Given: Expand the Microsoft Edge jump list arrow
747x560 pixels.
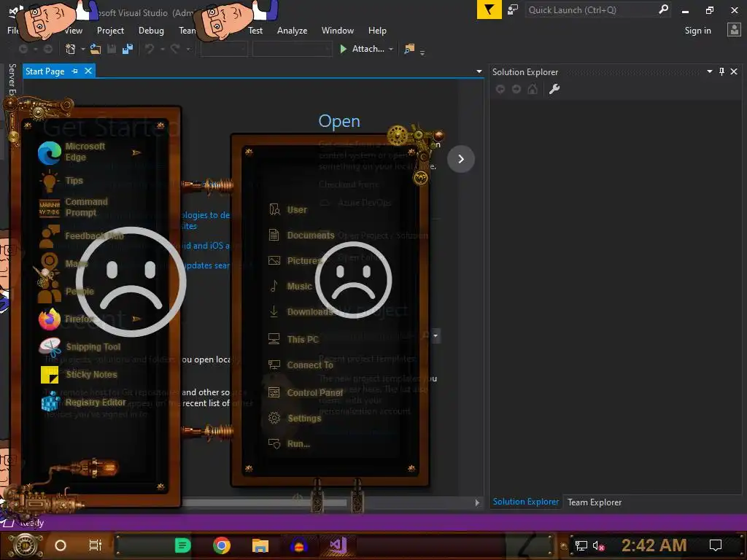Looking at the screenshot, I should coord(136,152).
